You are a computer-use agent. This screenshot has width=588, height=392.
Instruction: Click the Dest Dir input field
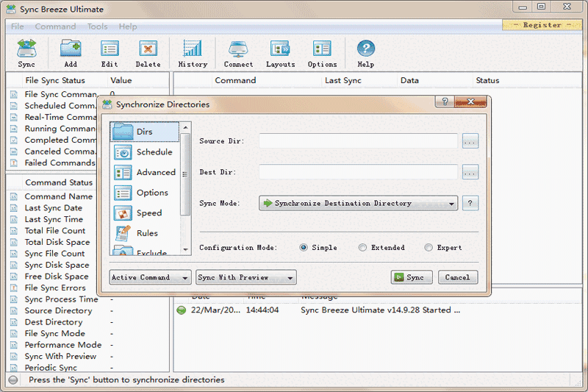point(358,172)
